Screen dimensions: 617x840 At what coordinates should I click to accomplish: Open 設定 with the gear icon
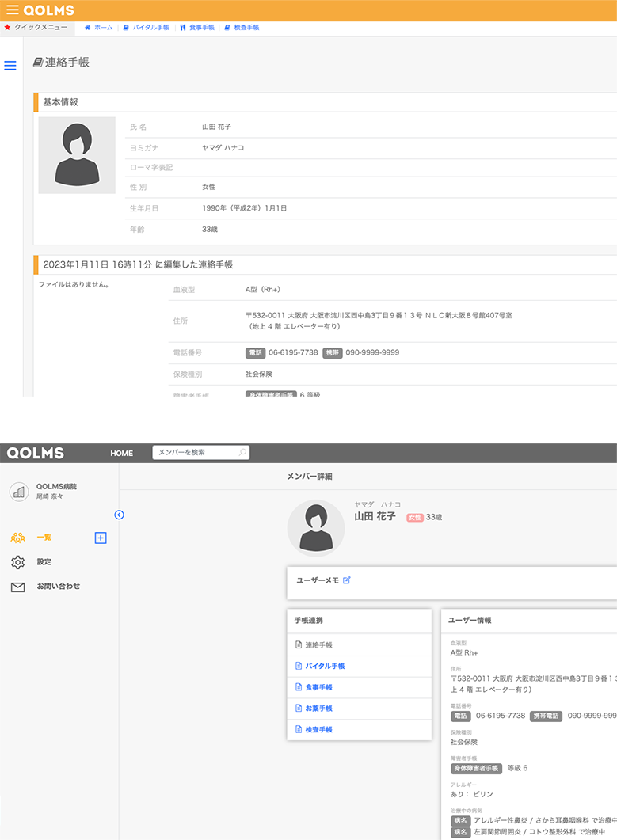[x=18, y=562]
